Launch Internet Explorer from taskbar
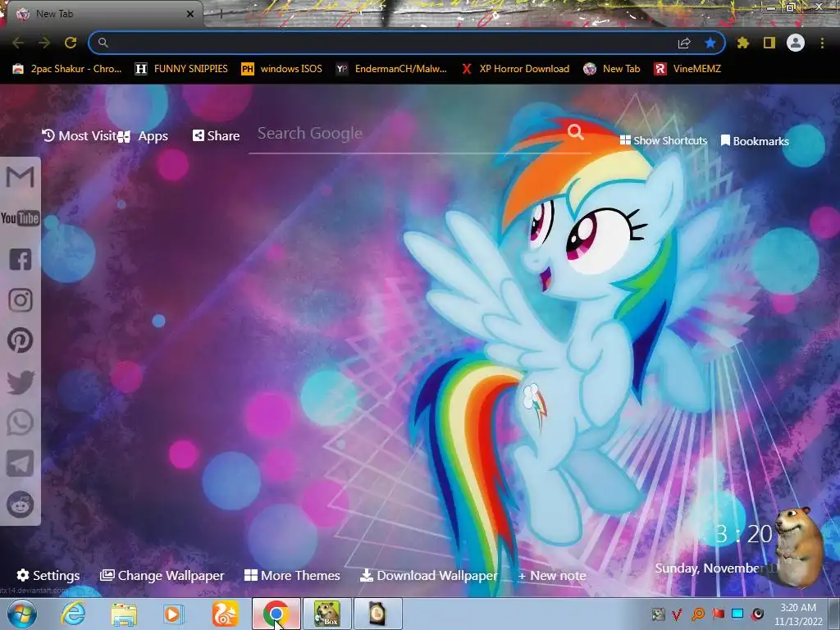The height and width of the screenshot is (630, 840). (72, 614)
